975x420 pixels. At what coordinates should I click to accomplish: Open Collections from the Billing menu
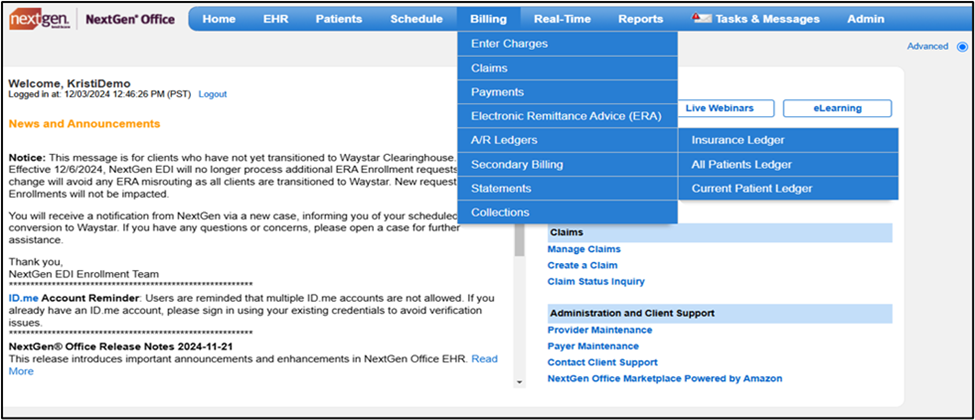tap(567, 212)
